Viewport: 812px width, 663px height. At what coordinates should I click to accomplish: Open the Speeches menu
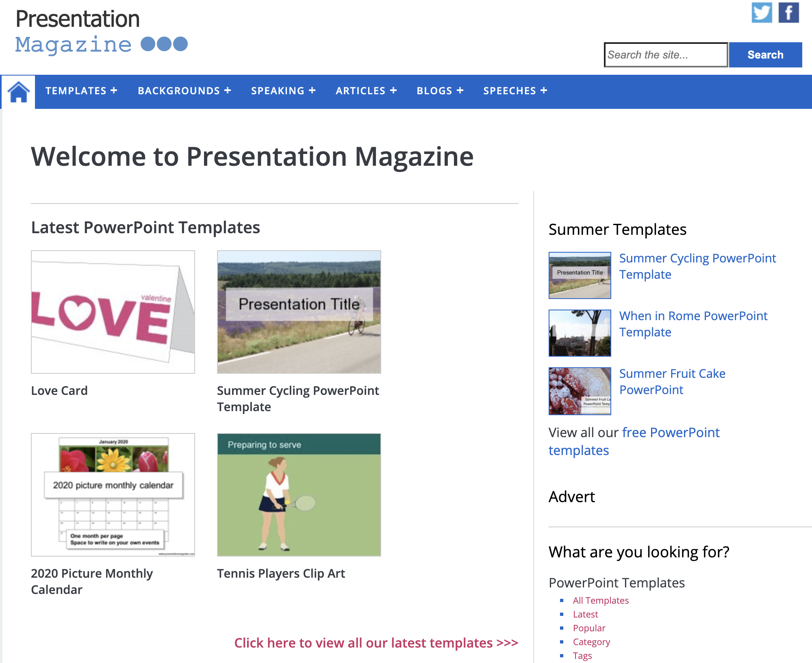tap(515, 91)
